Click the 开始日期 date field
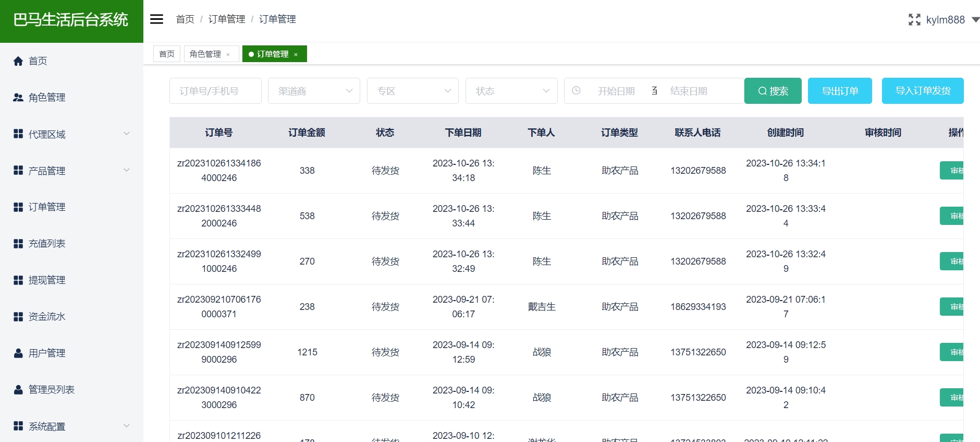This screenshot has height=442, width=980. click(616, 91)
